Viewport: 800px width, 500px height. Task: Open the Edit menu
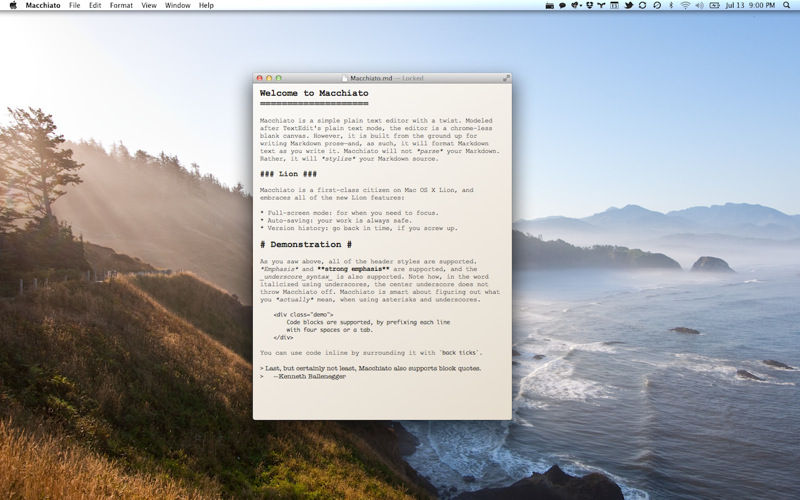pos(95,5)
